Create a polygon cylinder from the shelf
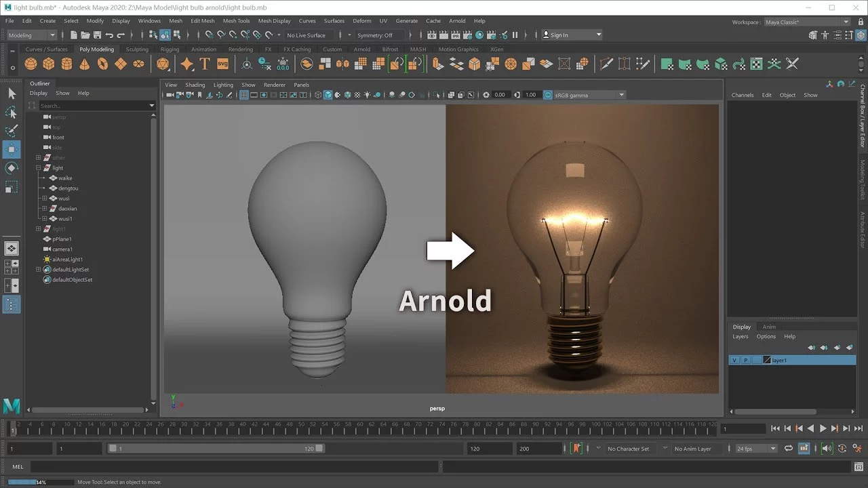 click(x=66, y=64)
